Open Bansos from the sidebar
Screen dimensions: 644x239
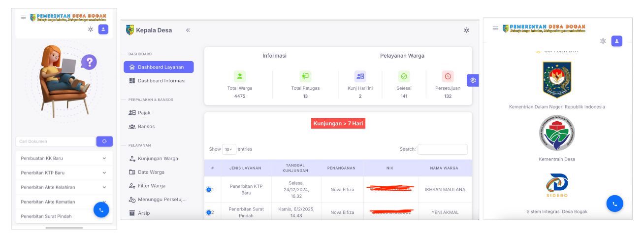point(146,127)
